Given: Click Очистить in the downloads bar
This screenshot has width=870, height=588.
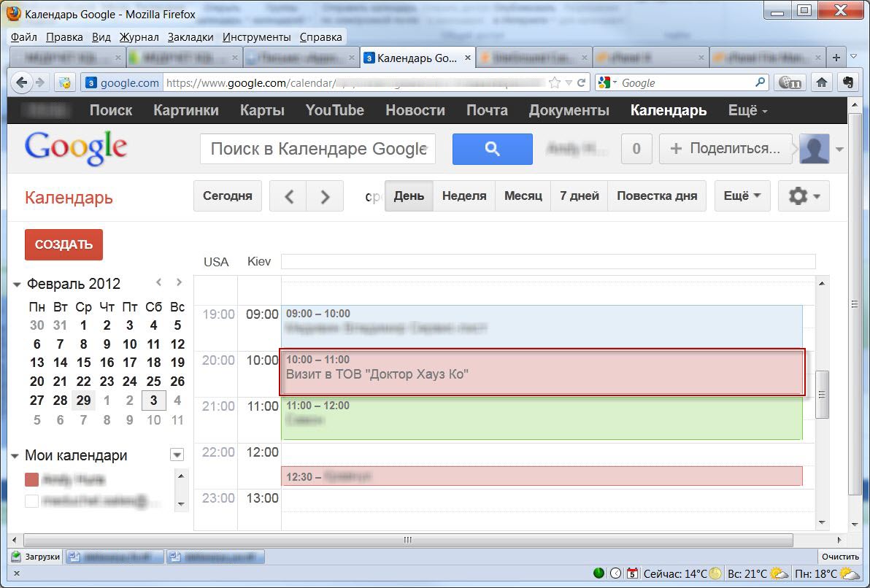Looking at the screenshot, I should point(840,557).
